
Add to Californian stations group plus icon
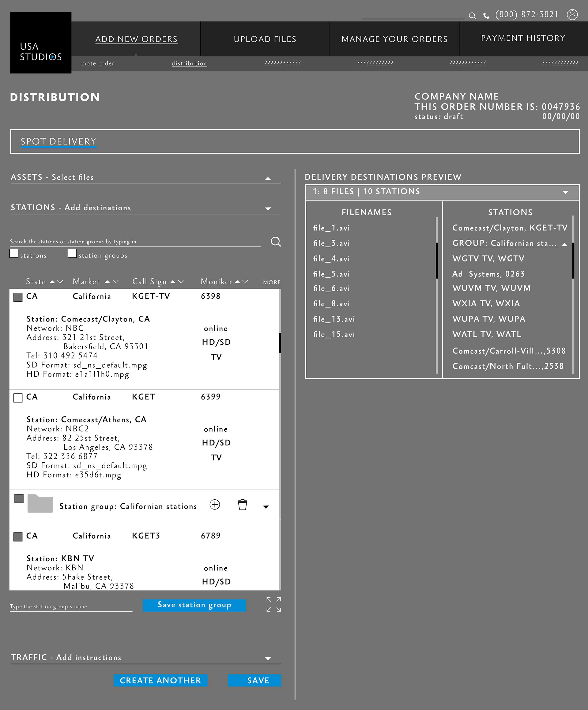coord(215,505)
